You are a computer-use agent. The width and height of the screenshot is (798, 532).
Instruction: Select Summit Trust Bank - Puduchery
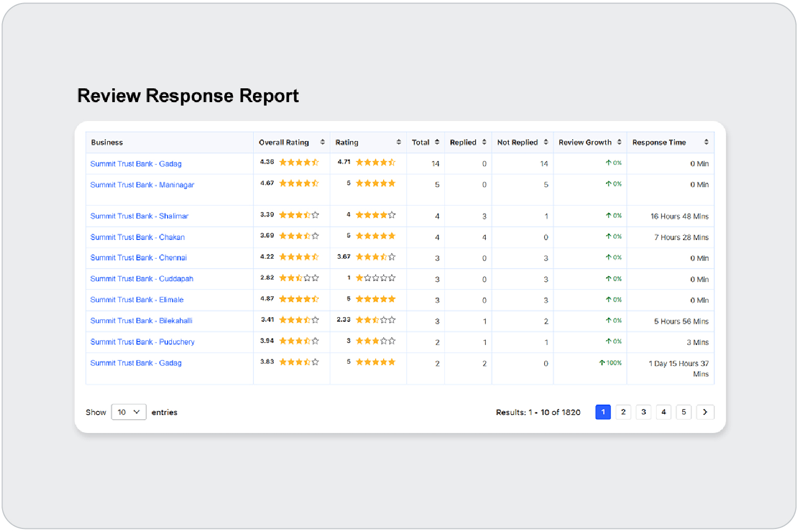142,342
